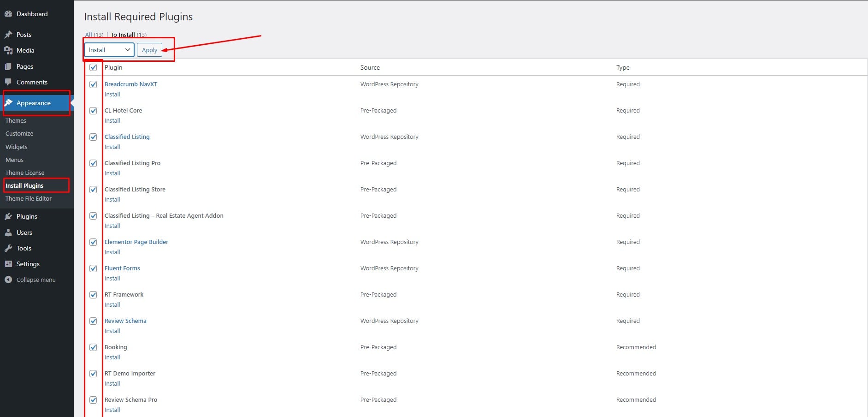Click the Plugins plug icon
The height and width of the screenshot is (417, 868).
click(x=8, y=216)
